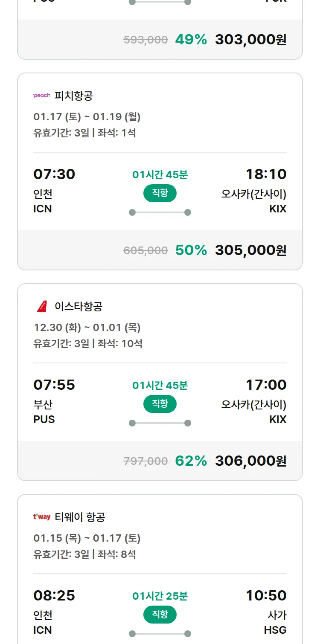Choose the 306,000원 Eastar fare
The width and height of the screenshot is (320, 644).
pyautogui.click(x=250, y=461)
